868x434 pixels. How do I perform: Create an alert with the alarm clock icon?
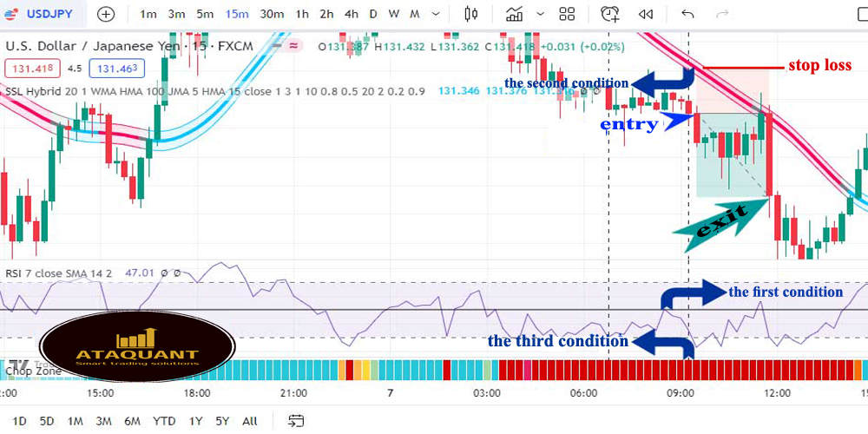[610, 14]
